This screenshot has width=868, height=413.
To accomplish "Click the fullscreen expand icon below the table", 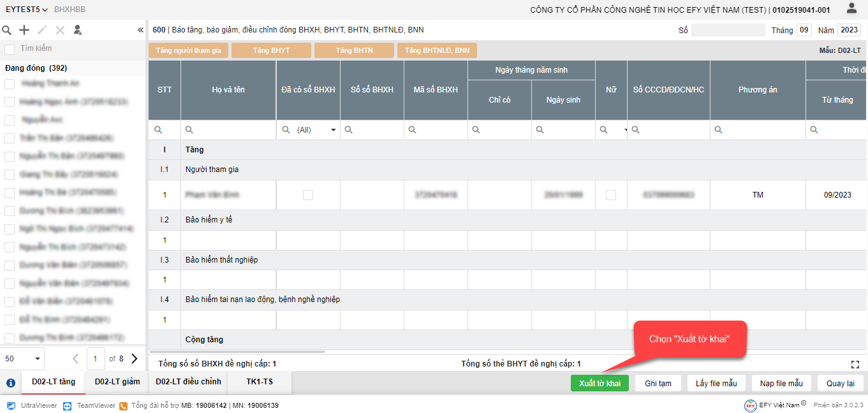I will pos(855,364).
